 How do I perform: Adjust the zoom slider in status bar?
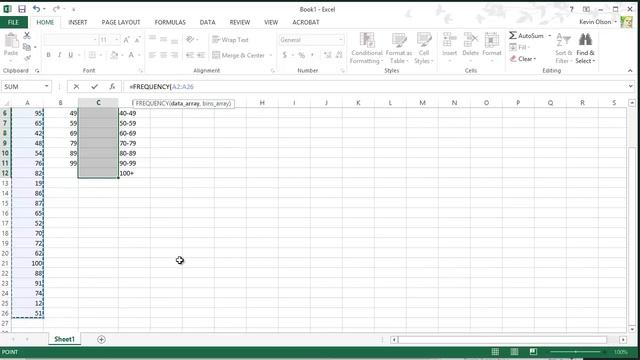click(x=576, y=351)
